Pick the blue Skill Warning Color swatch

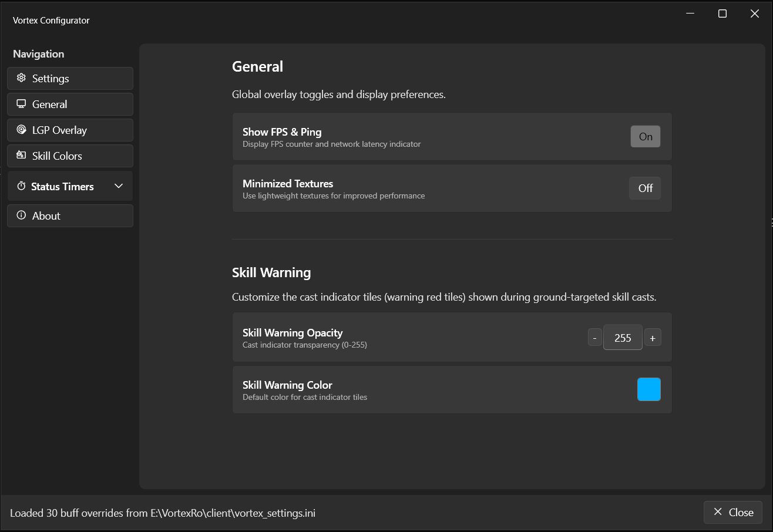click(x=649, y=389)
